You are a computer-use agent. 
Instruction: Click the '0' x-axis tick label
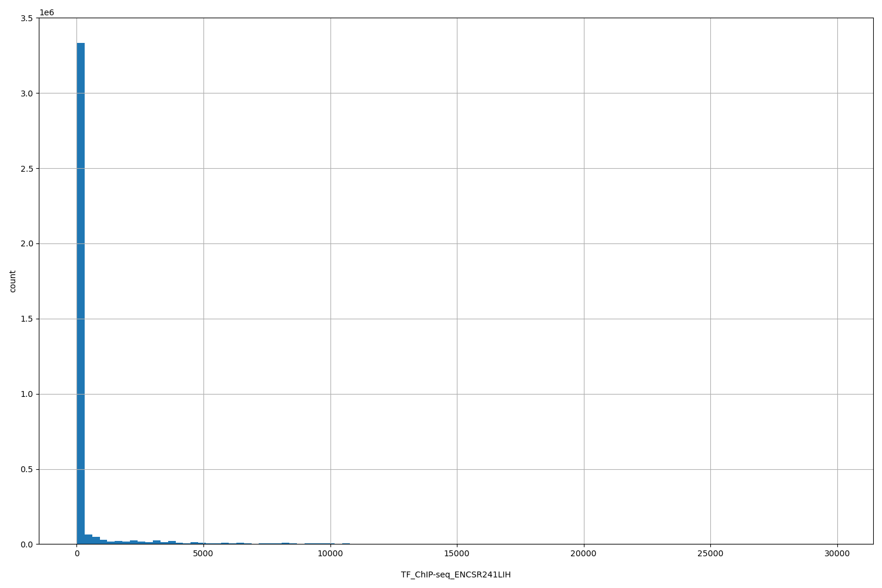pos(76,554)
